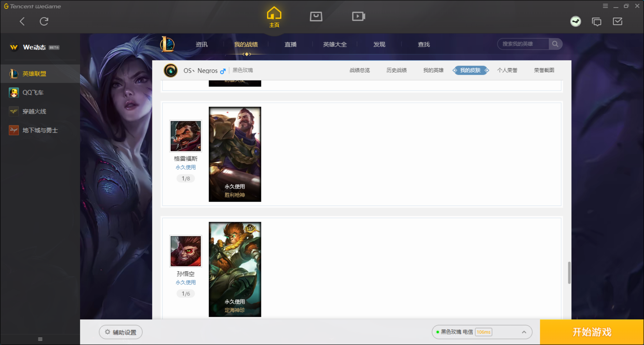Open the user avatar profile
Viewport: 644px width, 345px height.
tap(576, 21)
